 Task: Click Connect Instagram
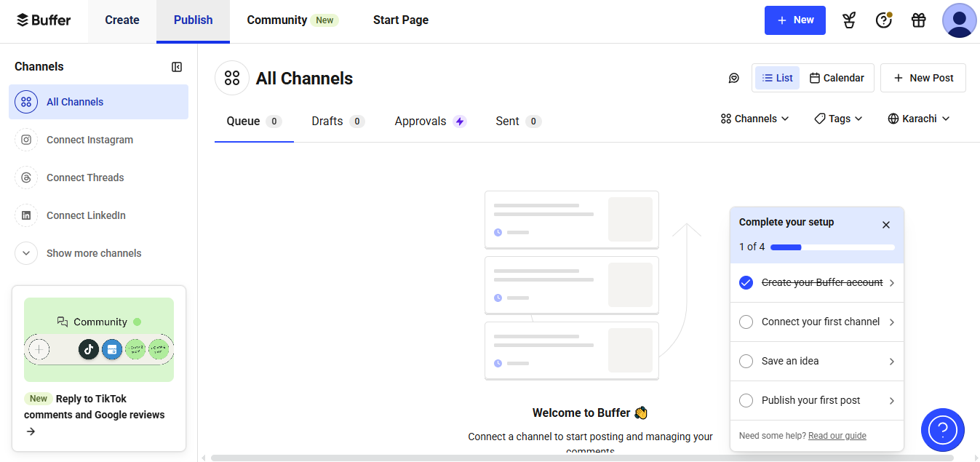point(98,140)
